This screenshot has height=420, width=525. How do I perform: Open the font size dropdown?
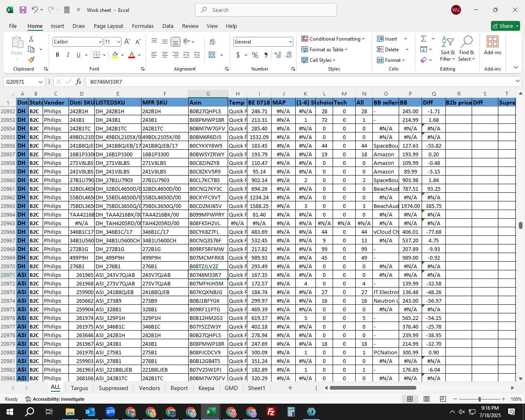(119, 42)
